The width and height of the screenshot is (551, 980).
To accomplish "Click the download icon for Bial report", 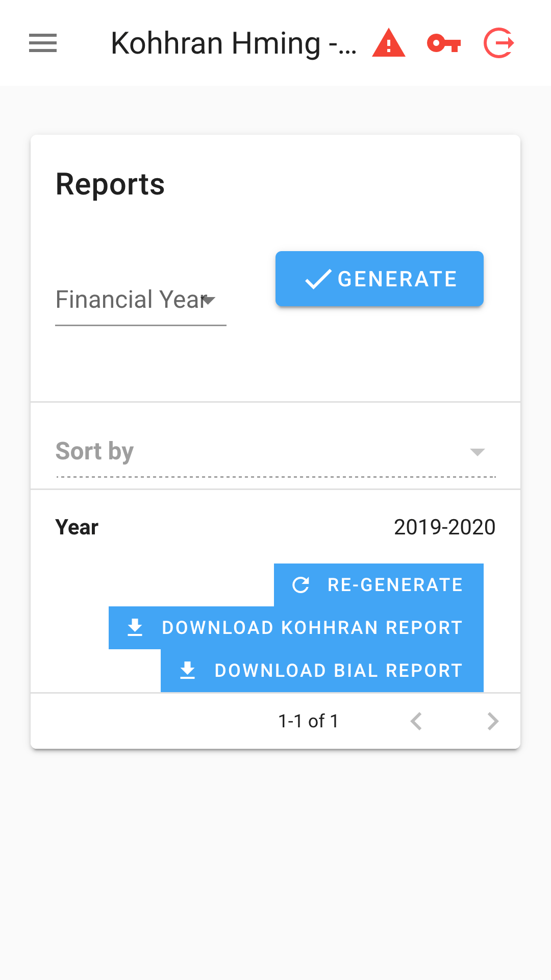I will (188, 670).
